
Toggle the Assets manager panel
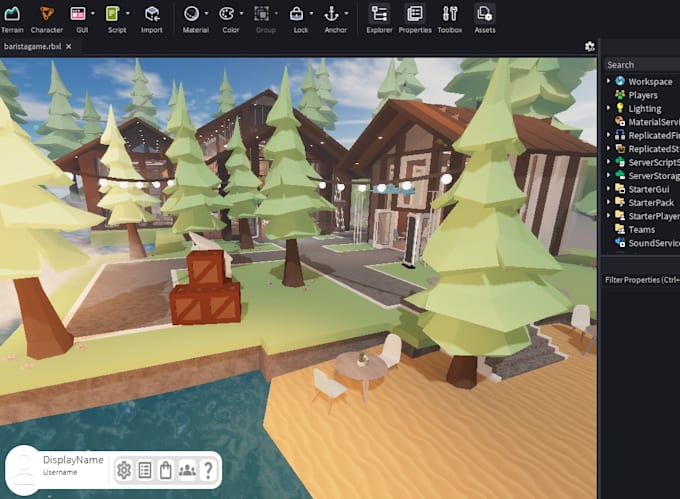485,20
